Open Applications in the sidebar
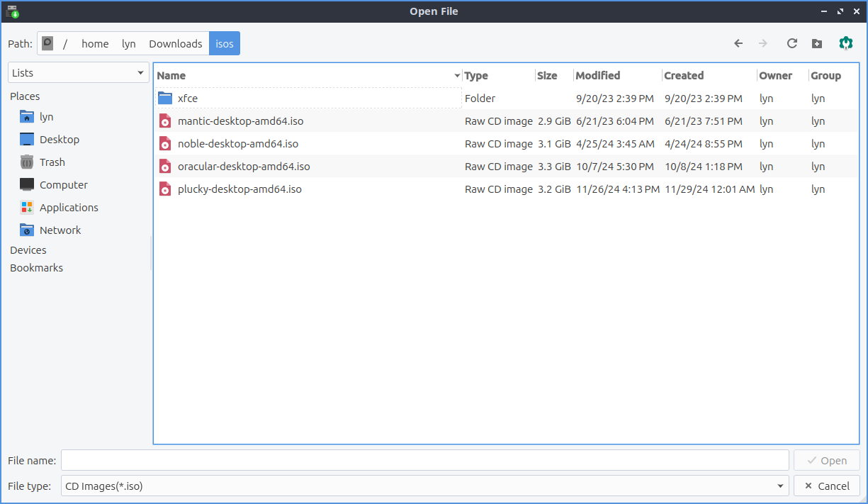This screenshot has width=868, height=504. (68, 208)
